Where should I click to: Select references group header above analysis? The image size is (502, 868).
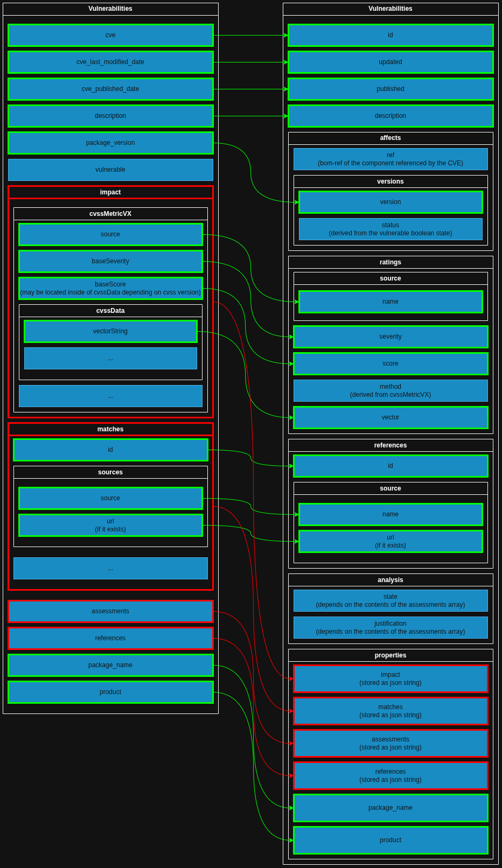tap(391, 445)
